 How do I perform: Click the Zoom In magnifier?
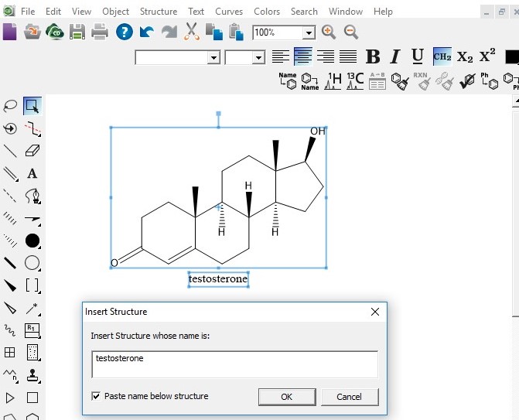coord(329,32)
